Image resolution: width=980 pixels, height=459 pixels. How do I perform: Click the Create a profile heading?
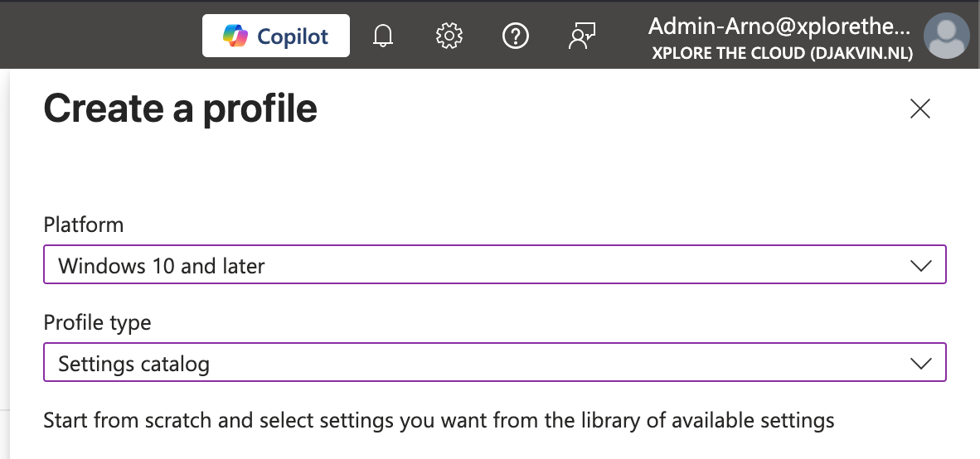(x=180, y=109)
